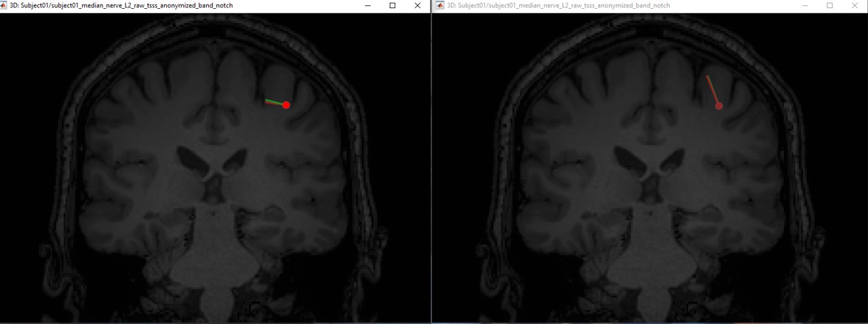The width and height of the screenshot is (868, 324).
Task: Select the dark red dipole sphere in right view
Action: pos(719,106)
